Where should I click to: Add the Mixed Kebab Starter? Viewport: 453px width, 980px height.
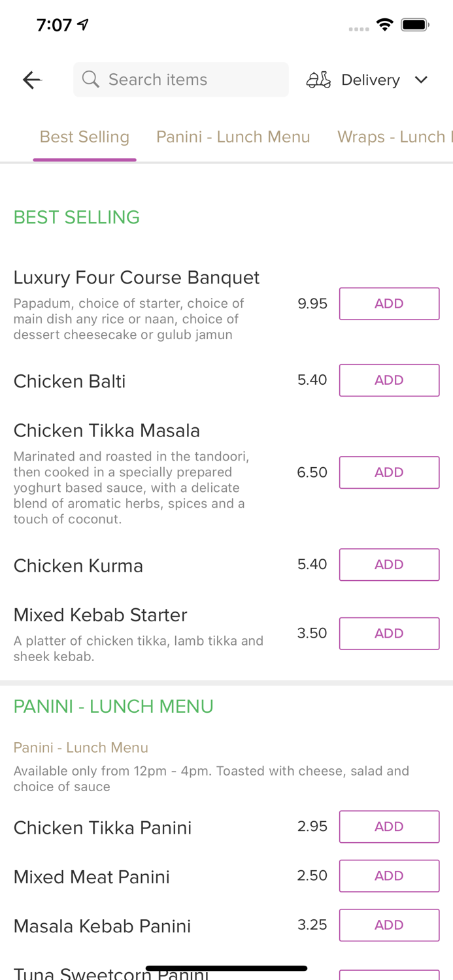point(389,632)
